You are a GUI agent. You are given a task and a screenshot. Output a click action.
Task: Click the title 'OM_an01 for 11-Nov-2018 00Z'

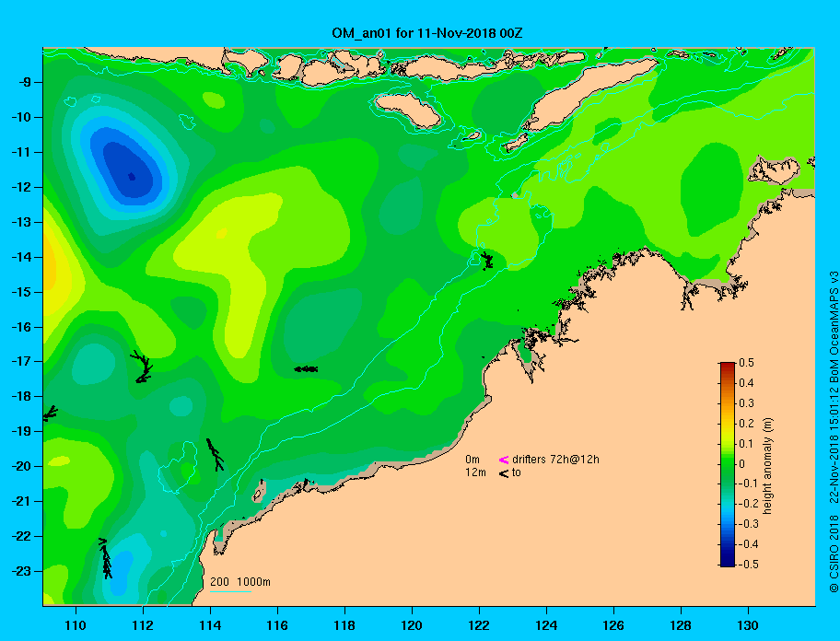[427, 33]
